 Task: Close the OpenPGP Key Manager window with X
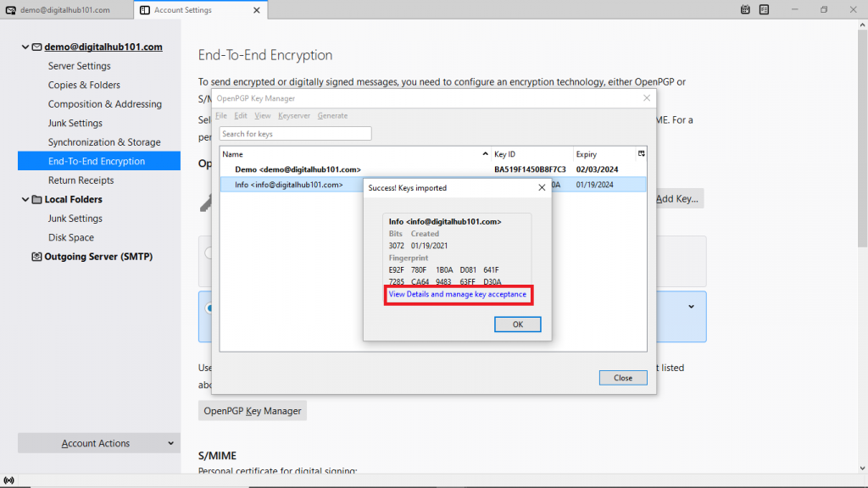[647, 98]
